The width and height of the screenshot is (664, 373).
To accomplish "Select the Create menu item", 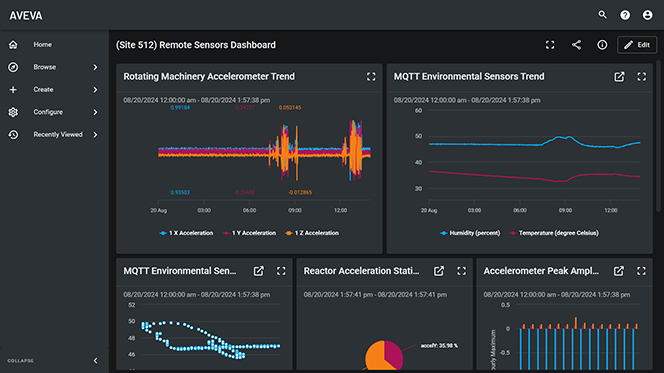I will (43, 89).
